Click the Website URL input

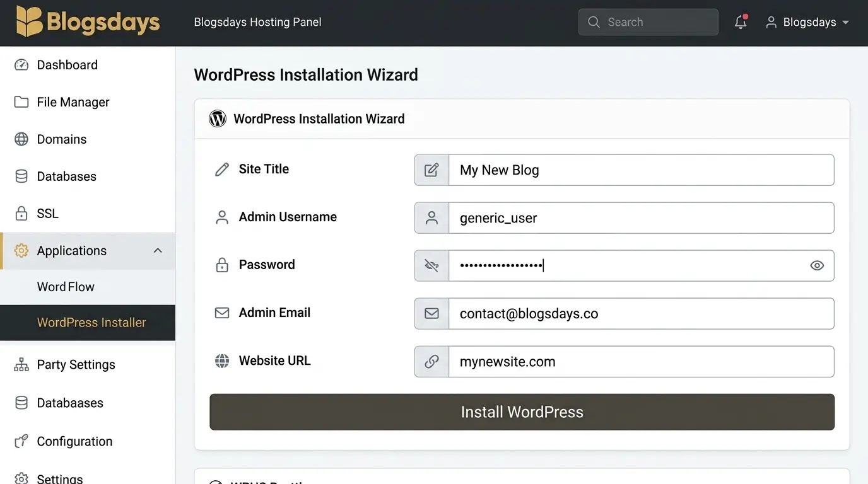click(x=641, y=362)
